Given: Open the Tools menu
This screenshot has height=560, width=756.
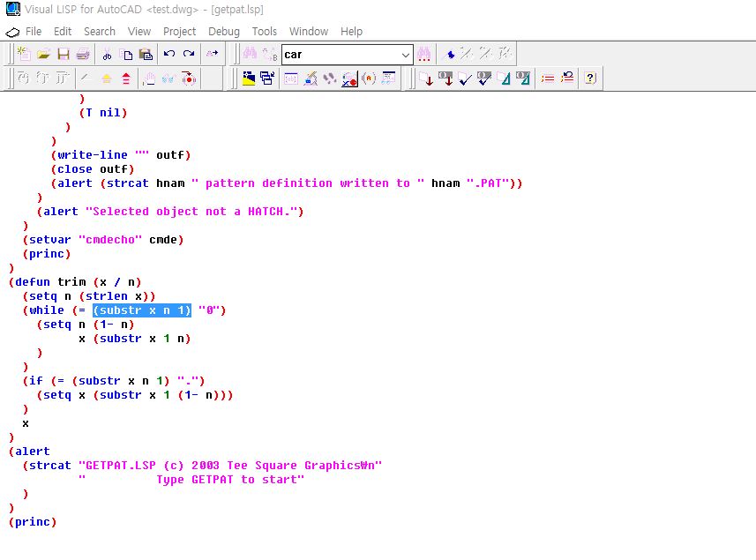Looking at the screenshot, I should pos(264,31).
